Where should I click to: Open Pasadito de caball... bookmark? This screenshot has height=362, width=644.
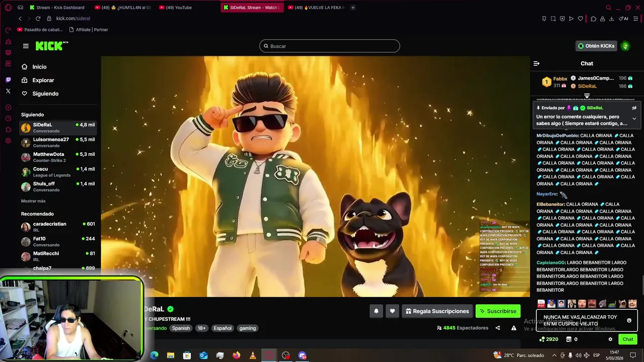pyautogui.click(x=40, y=30)
